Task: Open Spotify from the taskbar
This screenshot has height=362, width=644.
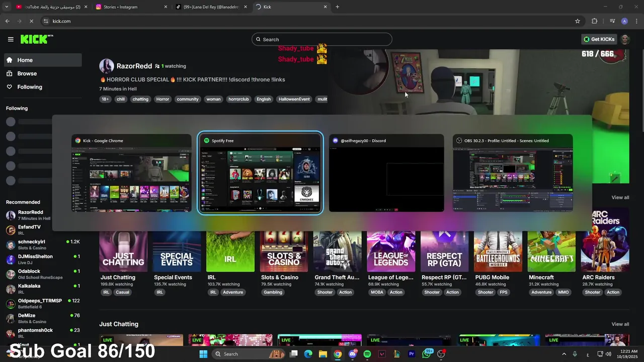Action: [367, 354]
